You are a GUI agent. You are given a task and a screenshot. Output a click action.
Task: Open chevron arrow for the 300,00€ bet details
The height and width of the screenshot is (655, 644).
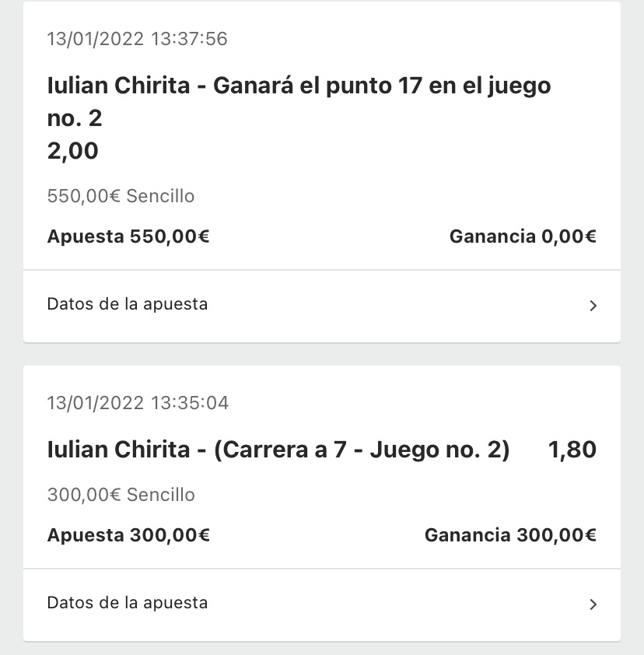pos(593,604)
